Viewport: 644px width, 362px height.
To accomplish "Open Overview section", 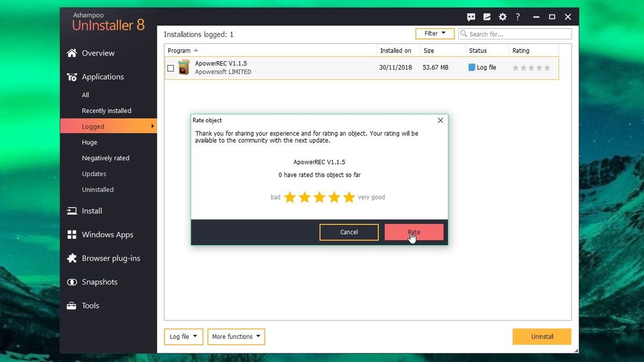I will click(98, 53).
